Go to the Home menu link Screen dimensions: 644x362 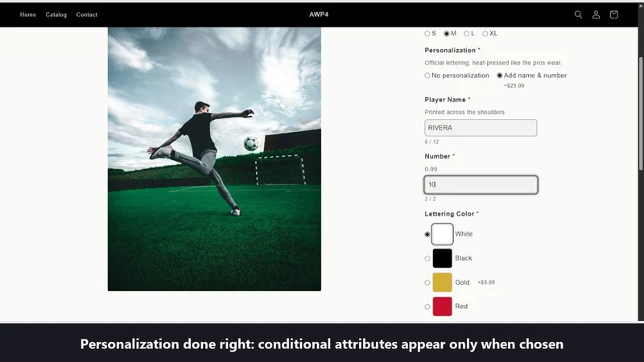point(28,14)
